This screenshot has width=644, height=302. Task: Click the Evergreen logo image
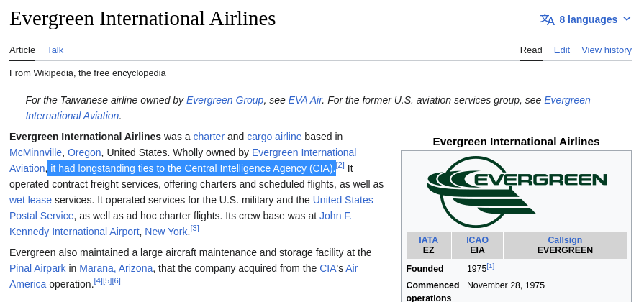pos(516,191)
